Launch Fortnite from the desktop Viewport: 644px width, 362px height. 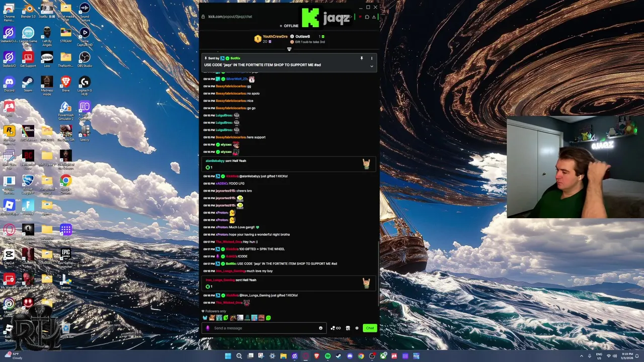point(28,207)
